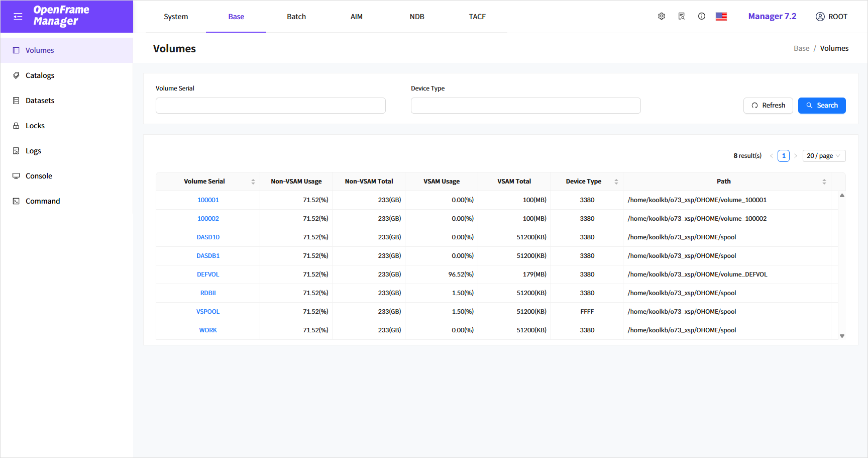Image resolution: width=868 pixels, height=458 pixels.
Task: Click the ROOT user profile icon
Action: point(820,17)
